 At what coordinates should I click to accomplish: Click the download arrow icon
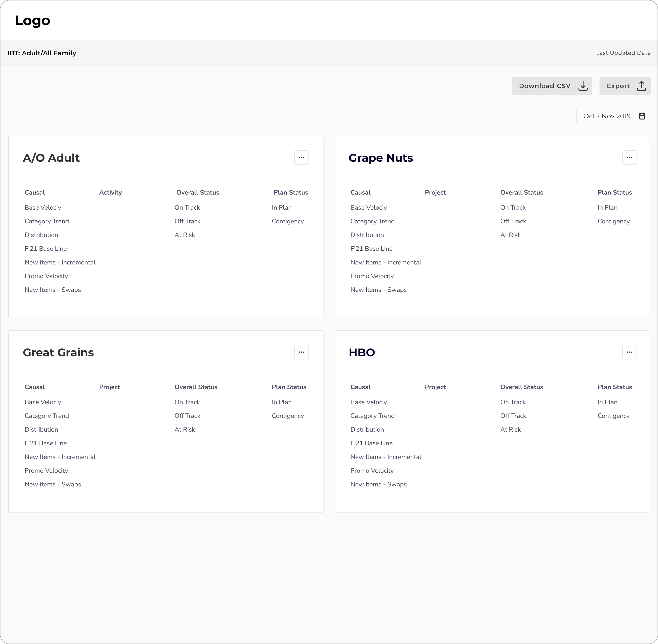(x=583, y=86)
